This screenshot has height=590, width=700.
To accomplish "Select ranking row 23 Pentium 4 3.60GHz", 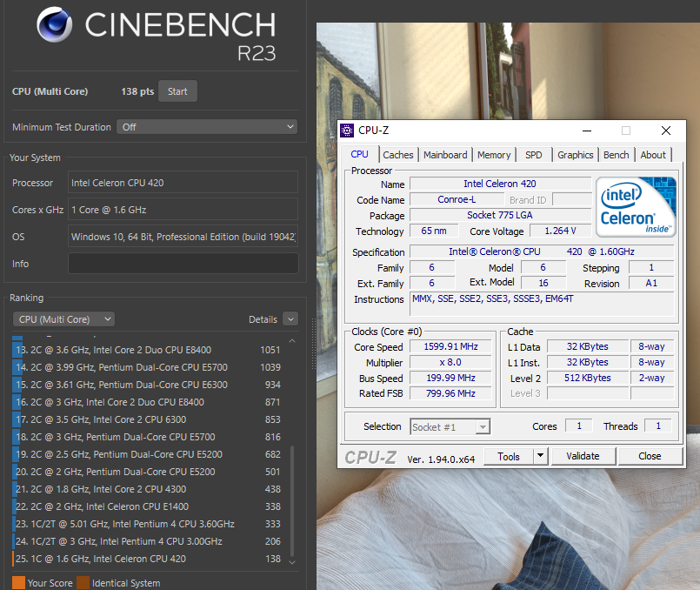I will point(147,524).
